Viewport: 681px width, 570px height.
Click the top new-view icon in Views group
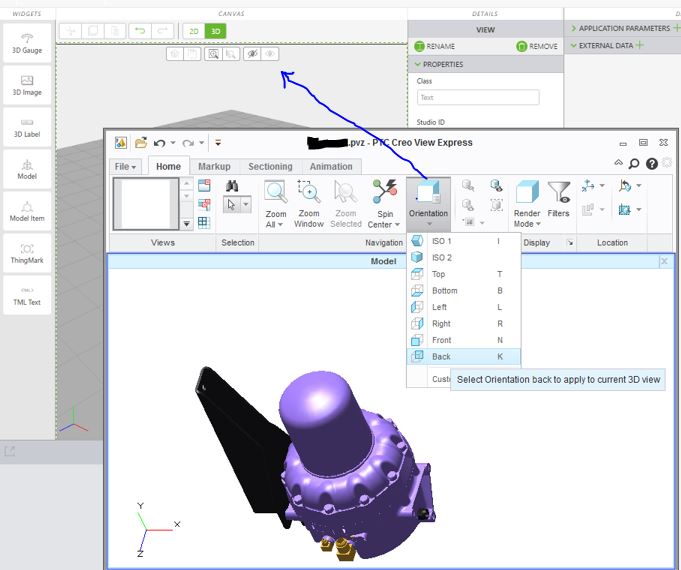204,186
